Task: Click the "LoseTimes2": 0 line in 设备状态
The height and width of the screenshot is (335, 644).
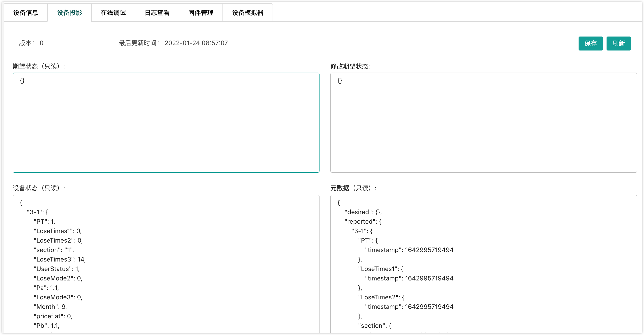Action: click(58, 241)
